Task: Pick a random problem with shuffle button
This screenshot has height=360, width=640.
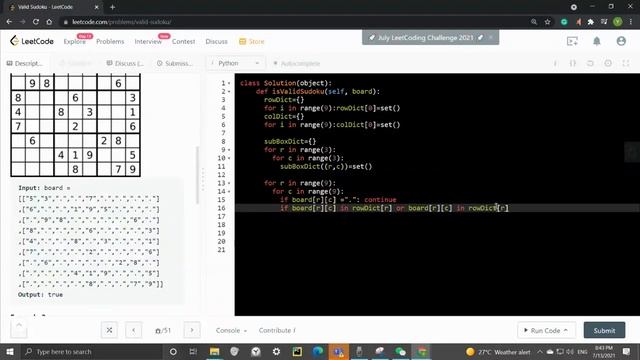Action: coord(109,330)
